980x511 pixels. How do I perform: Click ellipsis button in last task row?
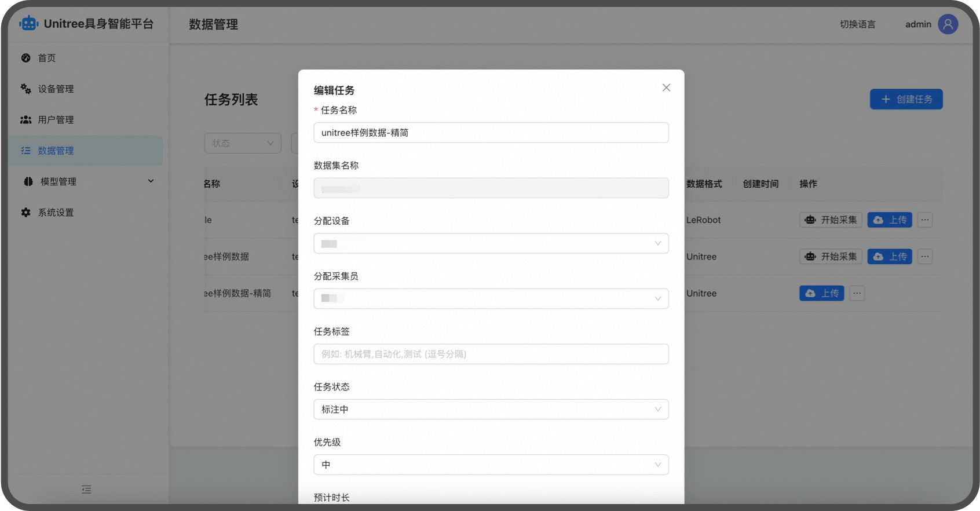coord(857,293)
